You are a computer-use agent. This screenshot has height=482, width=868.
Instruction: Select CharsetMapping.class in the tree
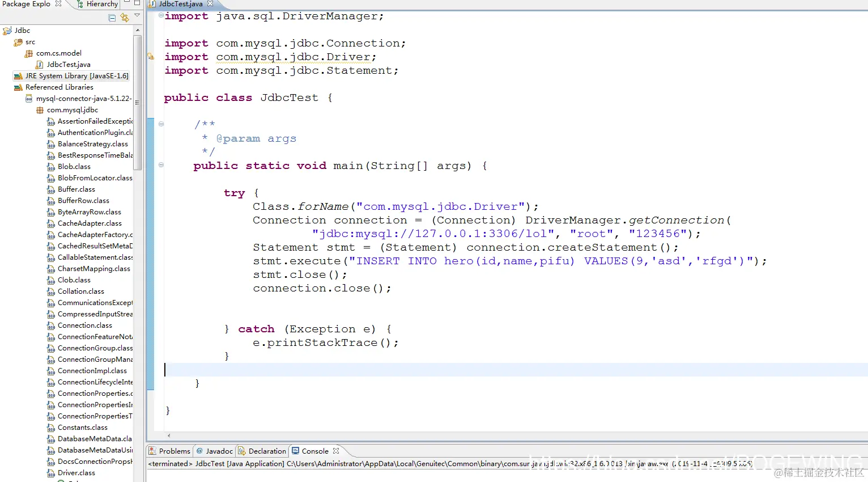[x=94, y=269]
